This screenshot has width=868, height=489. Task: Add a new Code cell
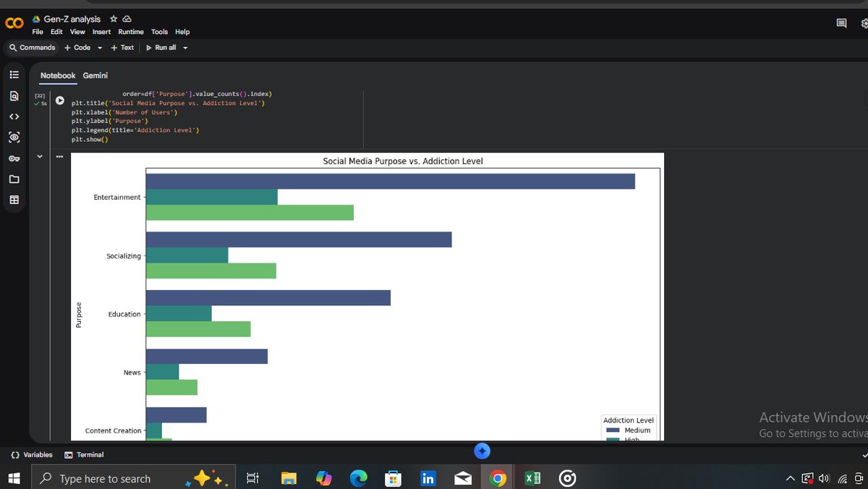pos(77,48)
